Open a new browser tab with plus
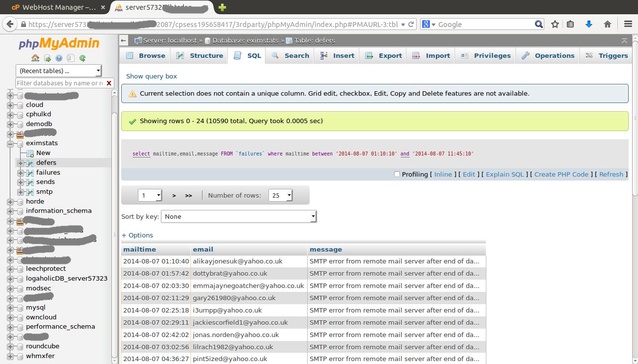 click(x=222, y=7)
